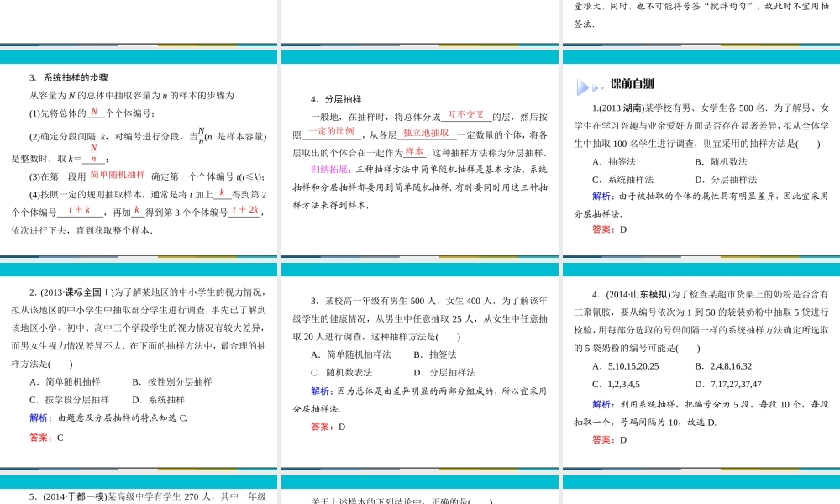Viewport: 840px width, 504px height.
Task: Click the pink label 归纳拓展
Action: tap(329, 169)
